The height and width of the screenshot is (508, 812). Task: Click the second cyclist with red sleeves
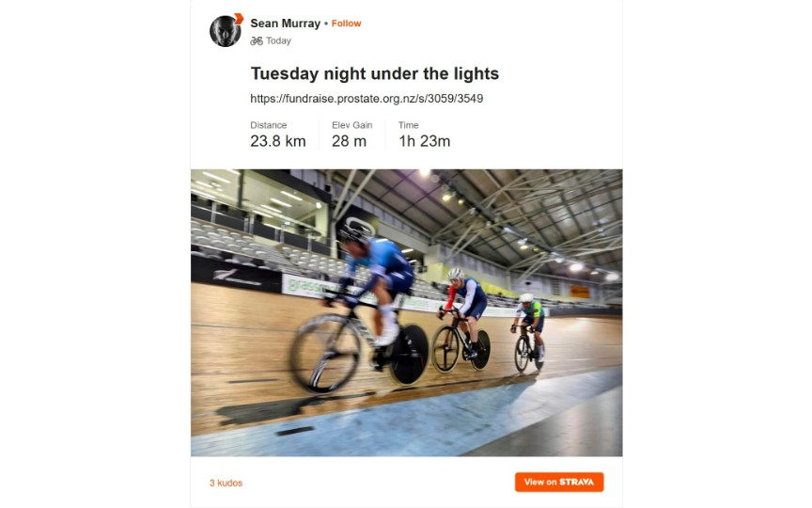464,309
